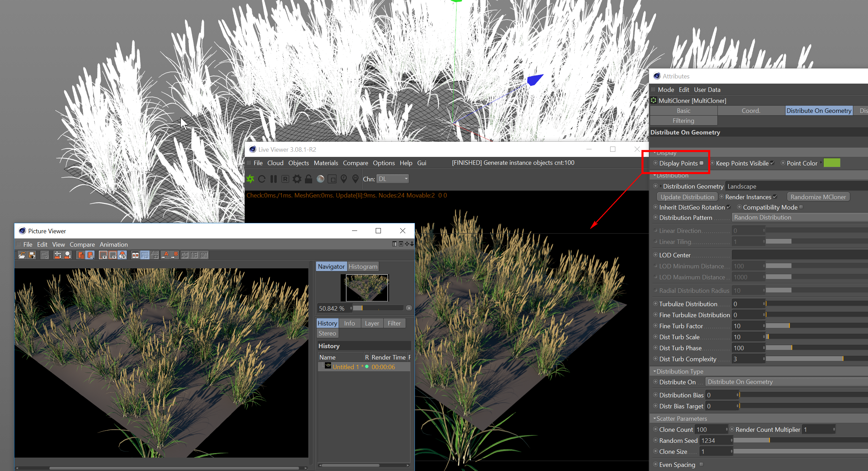Toggle the Compatibility Mode checkbox

tap(801, 207)
